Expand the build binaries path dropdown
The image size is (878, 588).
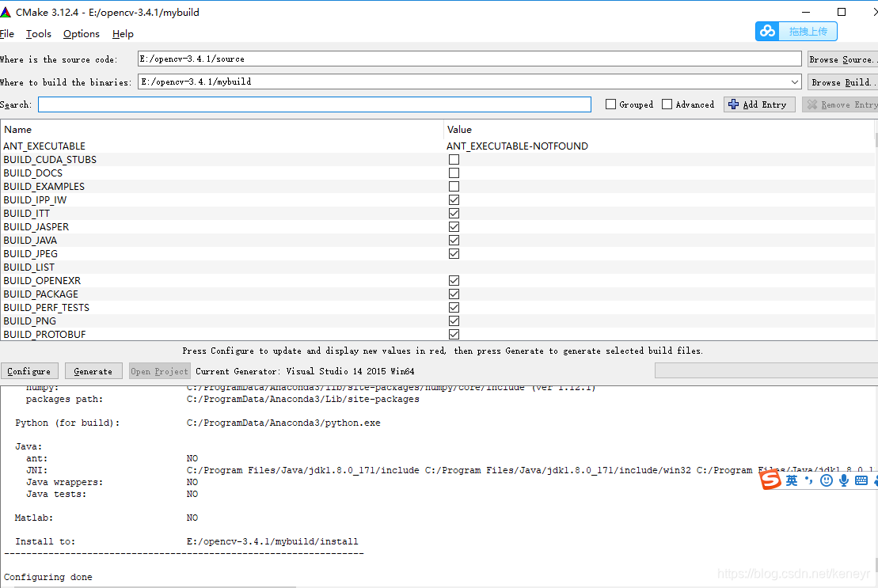[x=794, y=82]
